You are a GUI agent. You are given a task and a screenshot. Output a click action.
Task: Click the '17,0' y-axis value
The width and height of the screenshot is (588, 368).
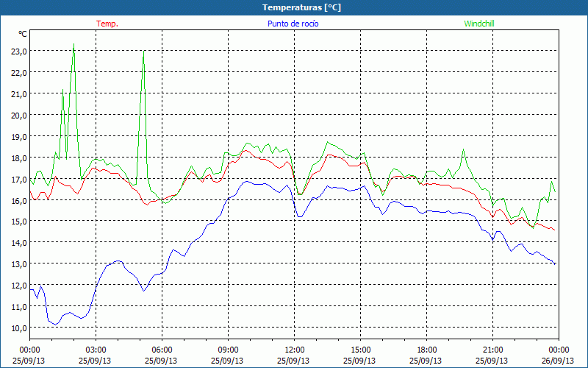point(19,180)
